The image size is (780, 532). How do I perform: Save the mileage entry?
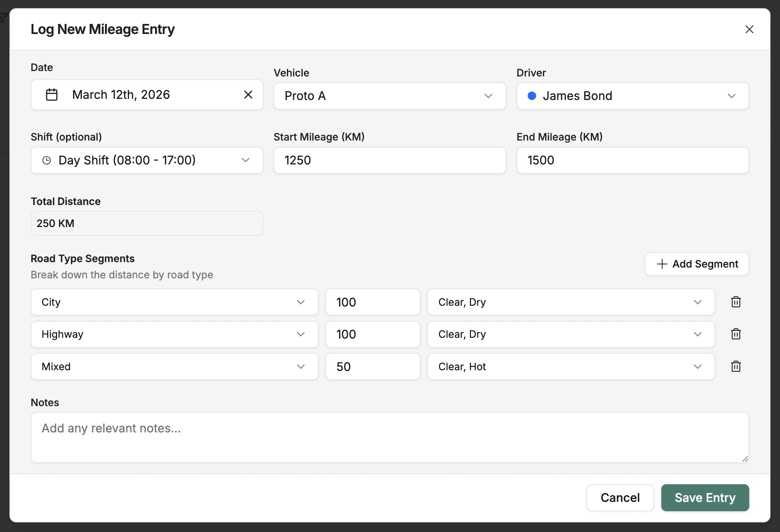(705, 498)
